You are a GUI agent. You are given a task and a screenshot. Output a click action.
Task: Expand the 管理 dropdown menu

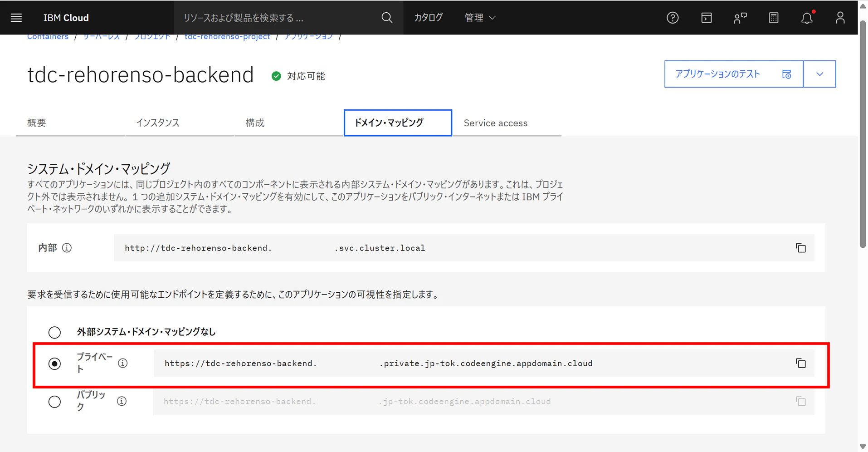point(480,18)
